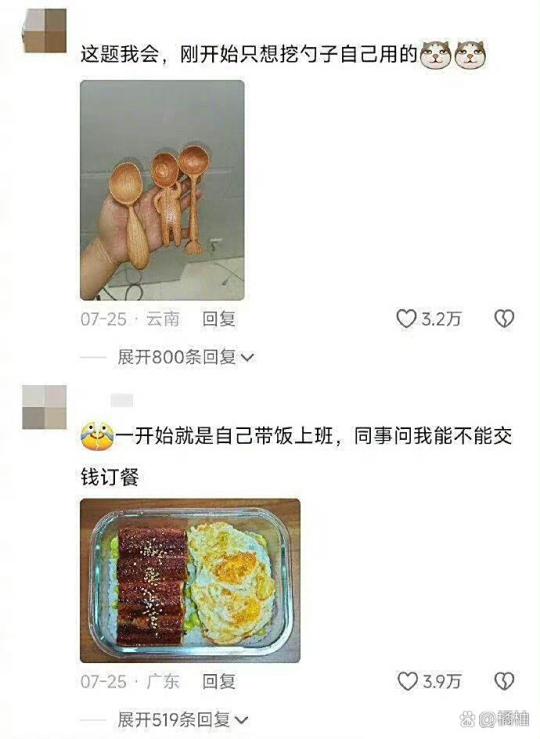Viewport: 540px width, 739px height.
Task: Click the comment text 这题我会
Action: click(120, 55)
